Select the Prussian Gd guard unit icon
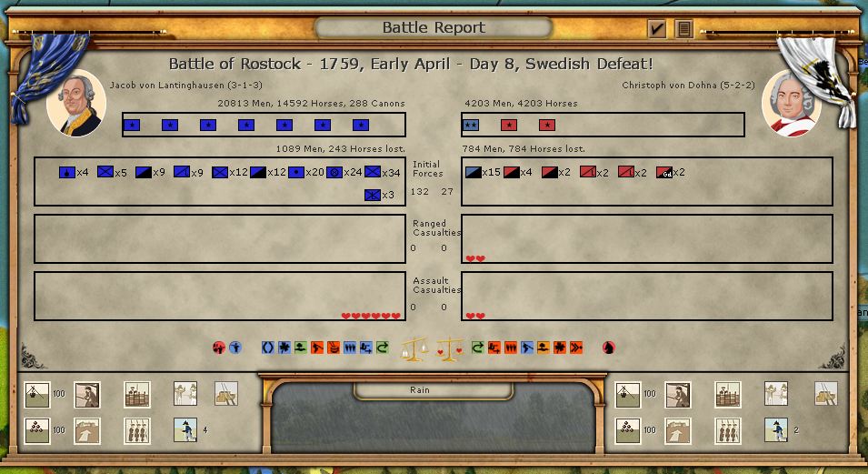Image resolution: width=868 pixels, height=474 pixels. [x=663, y=172]
